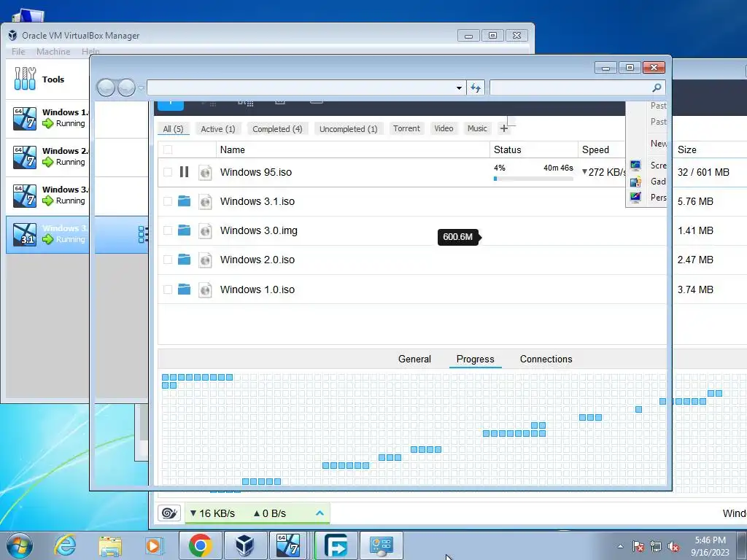
Task: Switch to the Connections details tab
Action: coord(546,359)
